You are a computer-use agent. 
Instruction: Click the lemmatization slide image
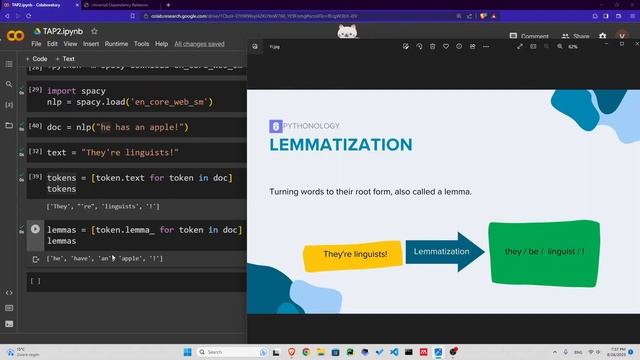tap(443, 202)
